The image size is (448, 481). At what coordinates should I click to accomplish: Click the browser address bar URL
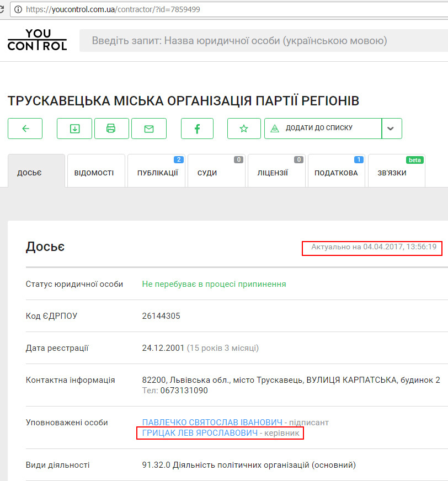tap(113, 9)
